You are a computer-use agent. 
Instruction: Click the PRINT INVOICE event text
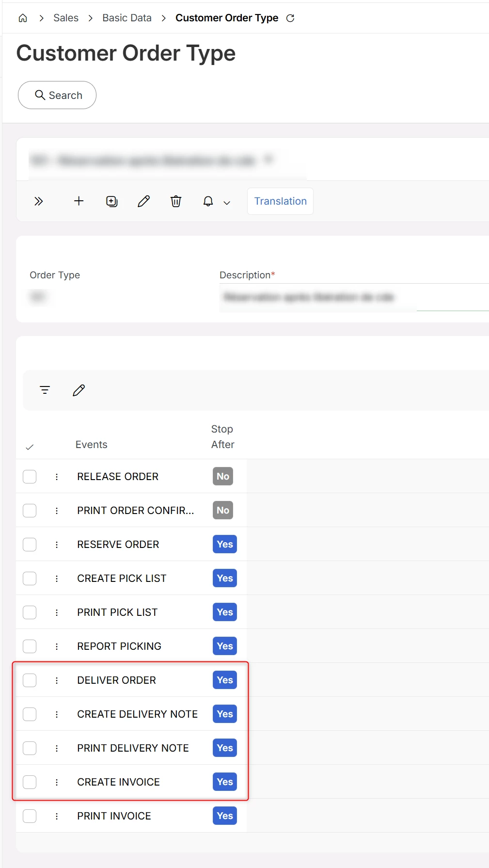[114, 816]
